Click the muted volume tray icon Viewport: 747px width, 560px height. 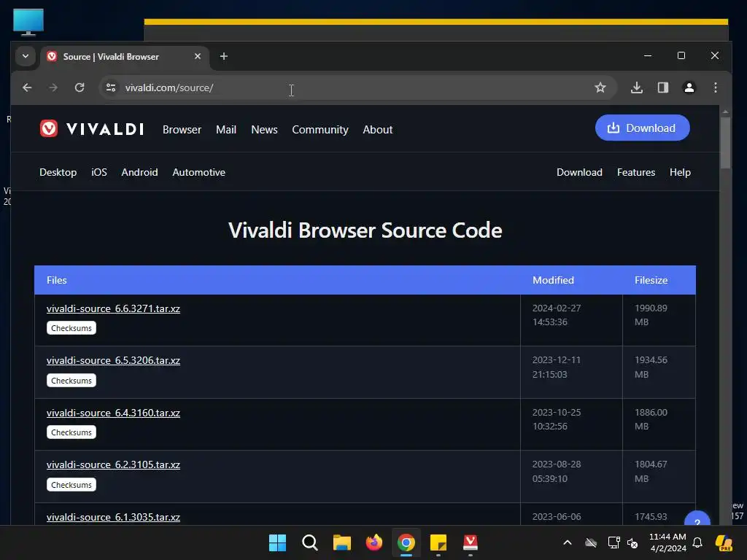click(x=632, y=542)
